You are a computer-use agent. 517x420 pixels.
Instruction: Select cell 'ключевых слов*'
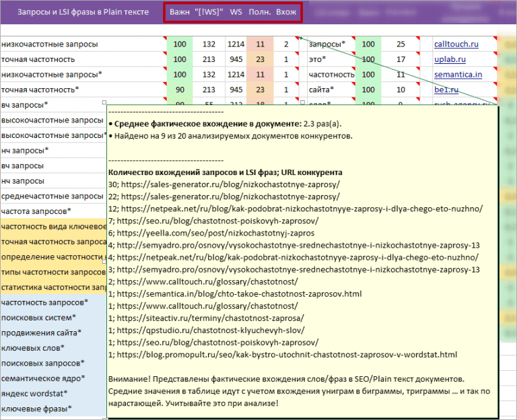[x=53, y=348]
